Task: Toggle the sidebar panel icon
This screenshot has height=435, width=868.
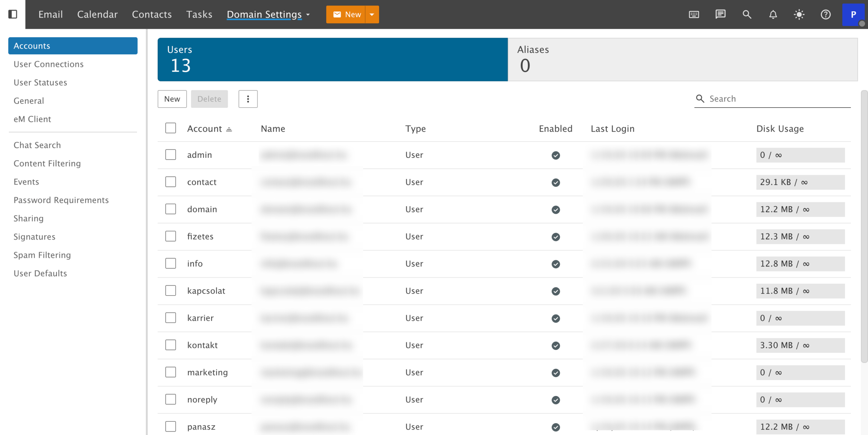Action: 13,14
